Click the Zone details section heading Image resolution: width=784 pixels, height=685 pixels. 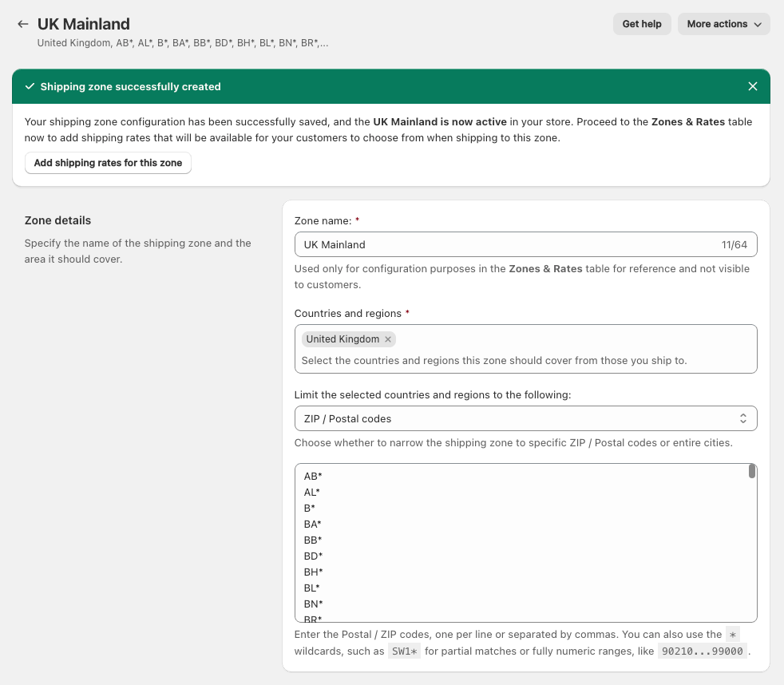click(x=57, y=220)
